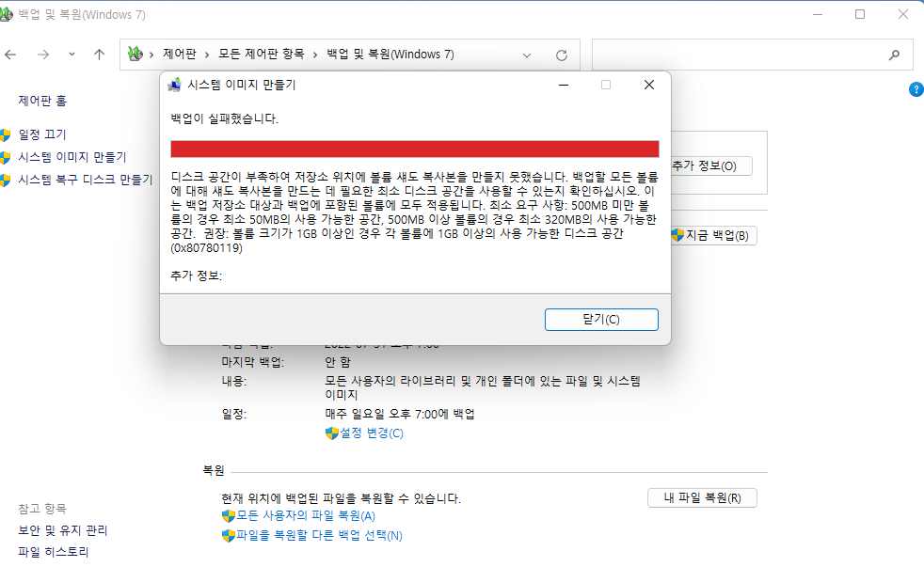Go back using the left arrow
The image size is (924, 567).
10,55
